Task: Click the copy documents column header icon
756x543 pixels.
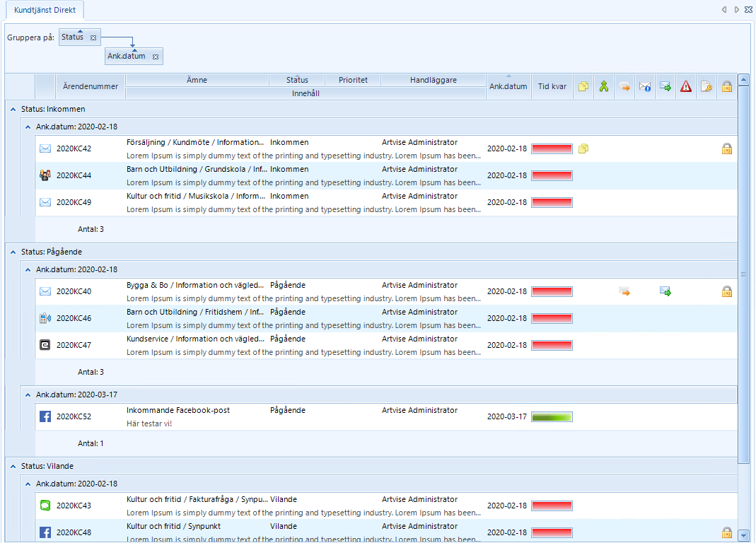Action: click(x=583, y=86)
